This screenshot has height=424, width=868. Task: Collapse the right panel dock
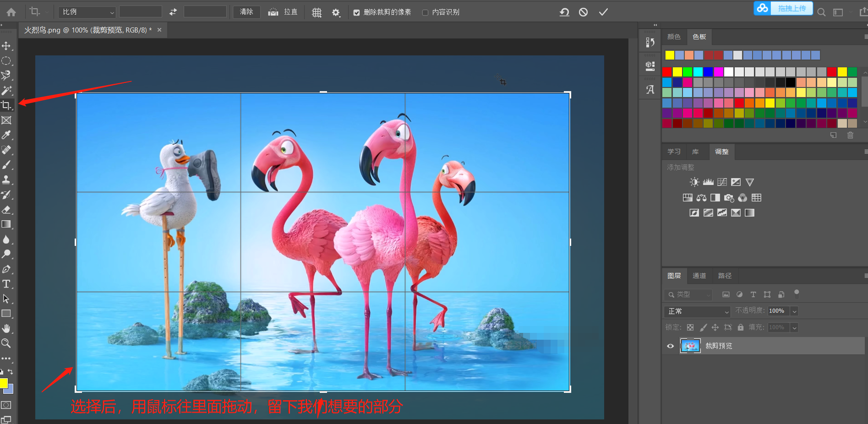(655, 25)
